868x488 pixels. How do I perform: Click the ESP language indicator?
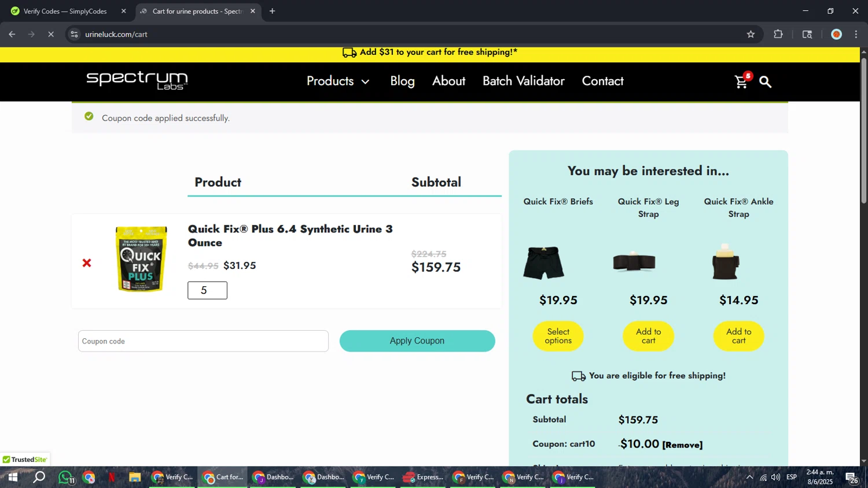click(x=792, y=478)
